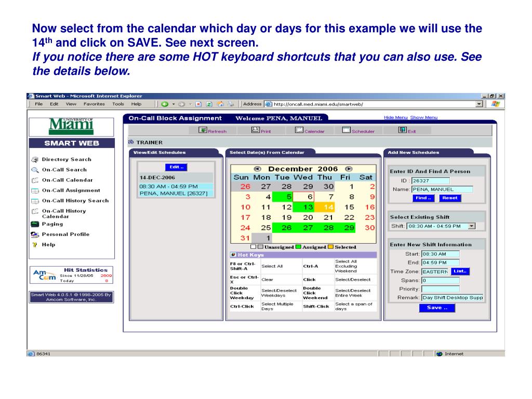The height and width of the screenshot is (399, 532).
Task: Open the View menu
Action: pos(71,104)
